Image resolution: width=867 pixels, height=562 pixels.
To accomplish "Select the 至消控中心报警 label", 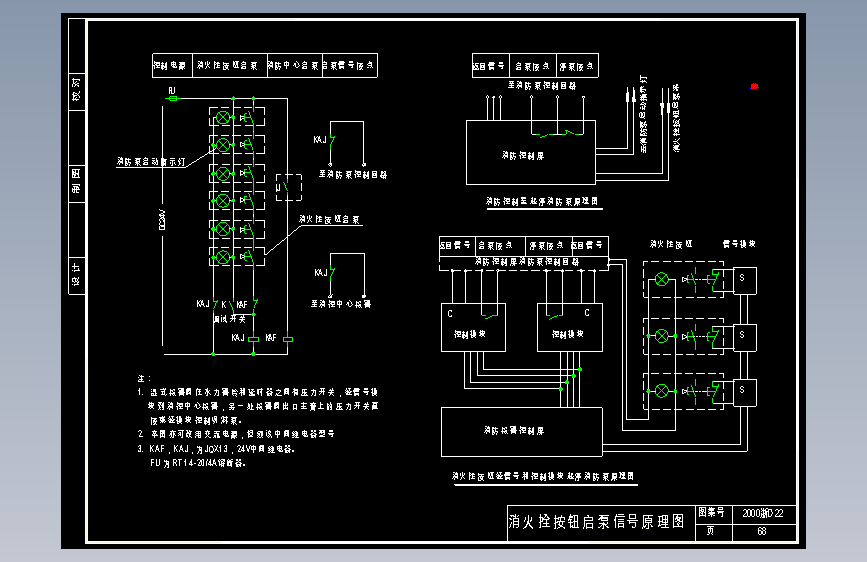I will 341,304.
